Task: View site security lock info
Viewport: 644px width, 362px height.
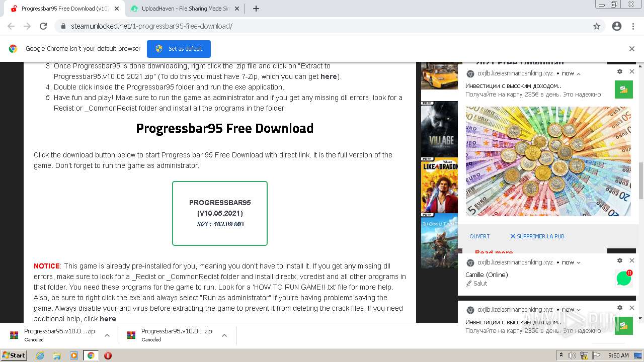Action: click(63, 26)
